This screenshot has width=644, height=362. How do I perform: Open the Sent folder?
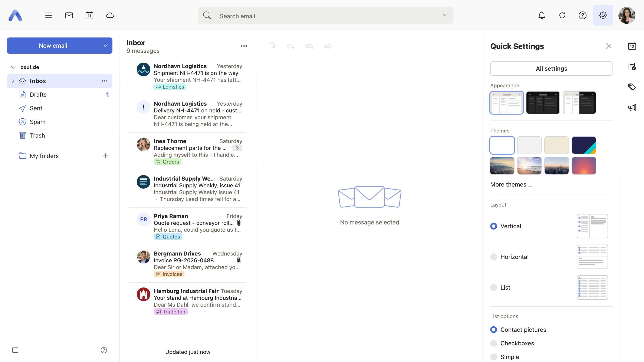pos(59,108)
